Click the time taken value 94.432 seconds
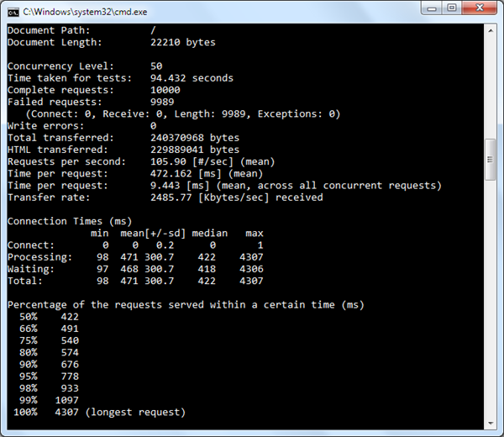The width and height of the screenshot is (504, 437). click(x=192, y=78)
